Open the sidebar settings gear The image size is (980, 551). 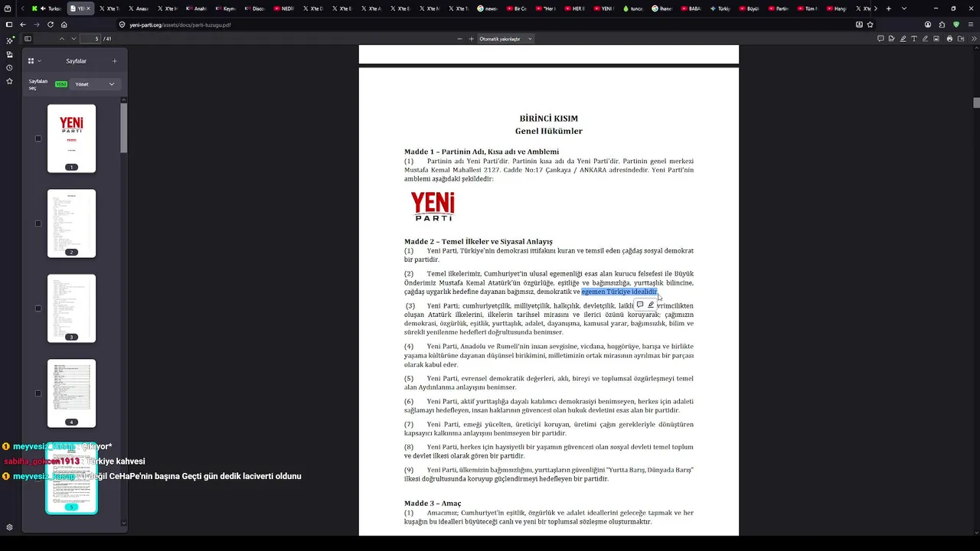click(9, 527)
